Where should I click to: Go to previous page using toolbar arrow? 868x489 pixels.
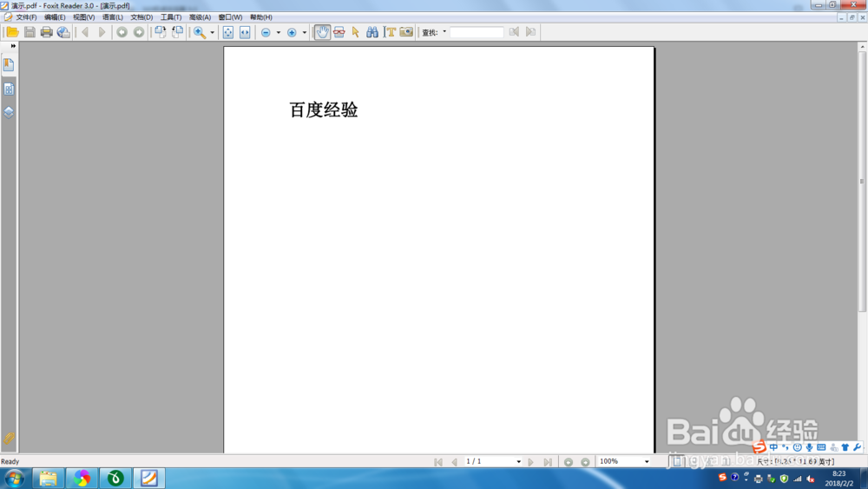85,32
